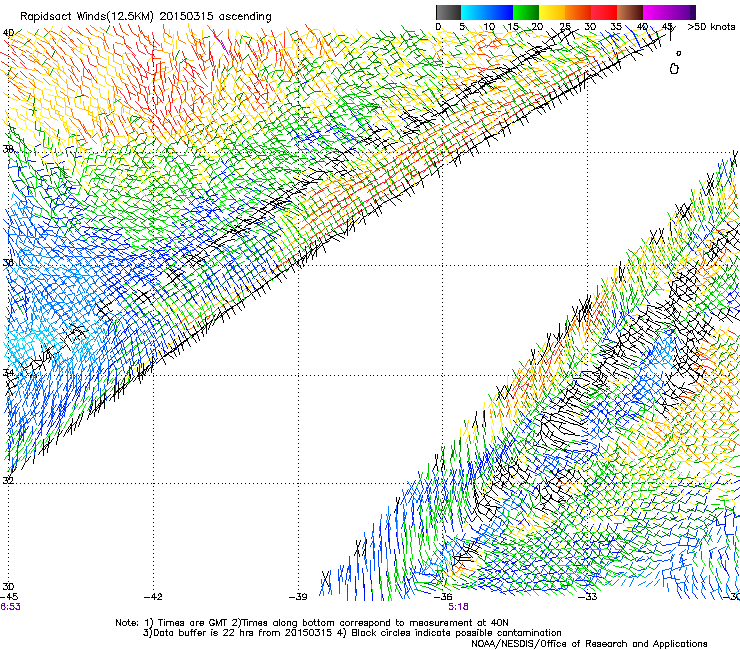Click the island outline near the top right
Screen dimensions: 740x650
point(674,69)
